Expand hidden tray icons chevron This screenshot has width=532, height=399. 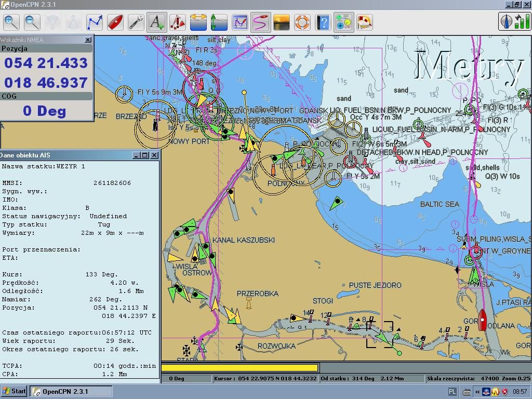click(477, 392)
